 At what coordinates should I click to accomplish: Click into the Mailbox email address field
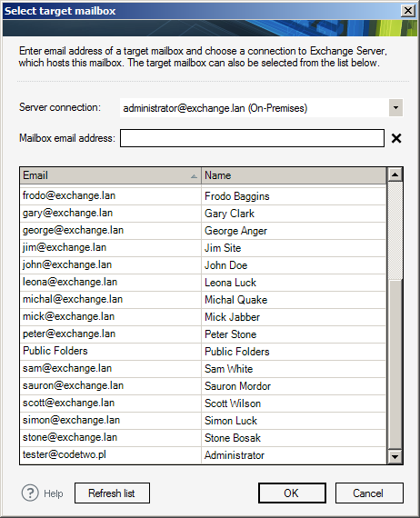pos(252,138)
